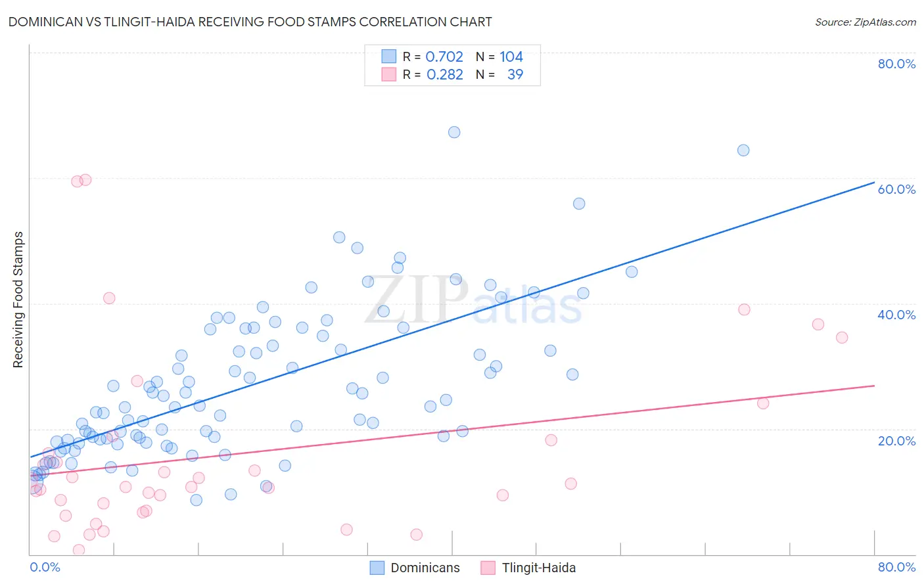Click the blue Dominicans legend swatch at bottom
Image resolution: width=924 pixels, height=586 pixels.
point(377,568)
